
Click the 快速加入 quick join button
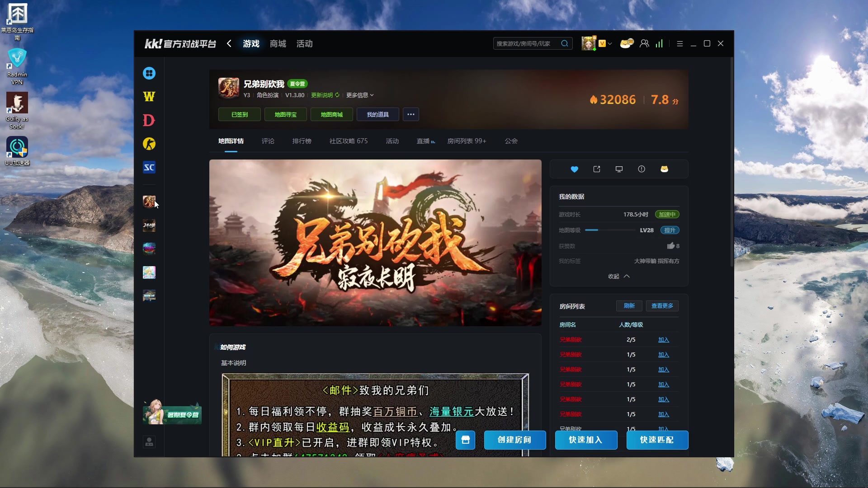[586, 440]
